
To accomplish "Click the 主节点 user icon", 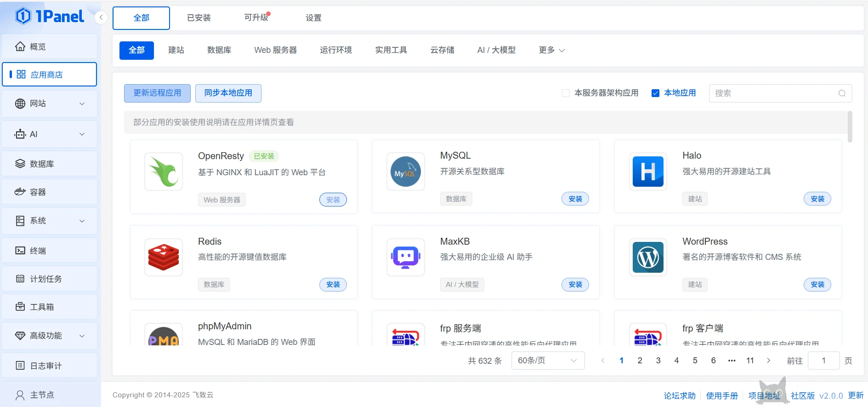I will click(20, 395).
